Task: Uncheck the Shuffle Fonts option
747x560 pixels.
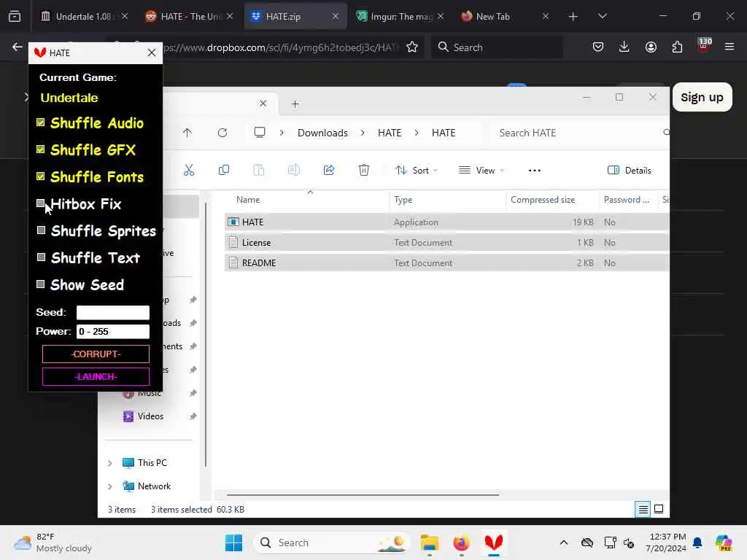Action: (41, 176)
